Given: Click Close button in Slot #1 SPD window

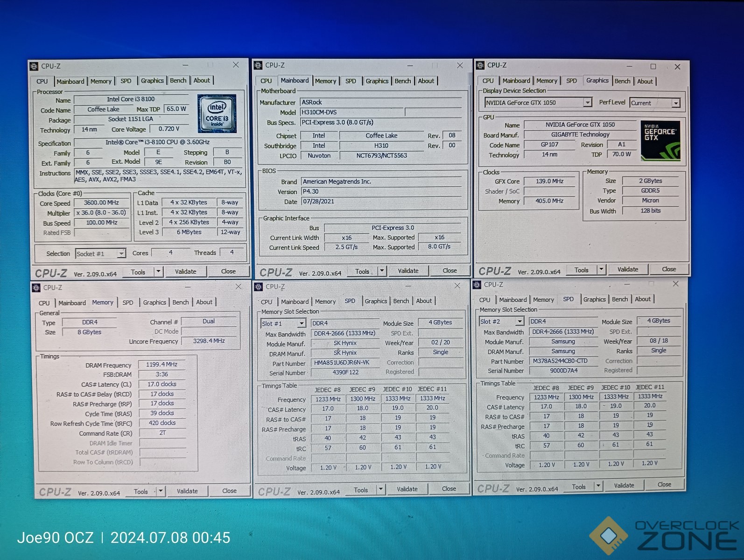Looking at the screenshot, I should (x=449, y=489).
